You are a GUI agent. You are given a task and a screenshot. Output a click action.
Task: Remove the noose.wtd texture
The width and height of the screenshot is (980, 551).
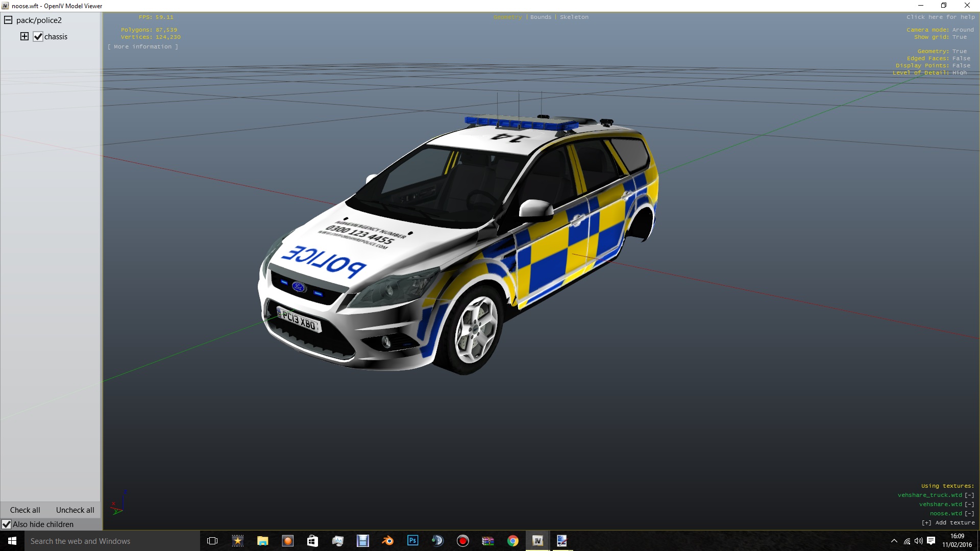(x=969, y=513)
